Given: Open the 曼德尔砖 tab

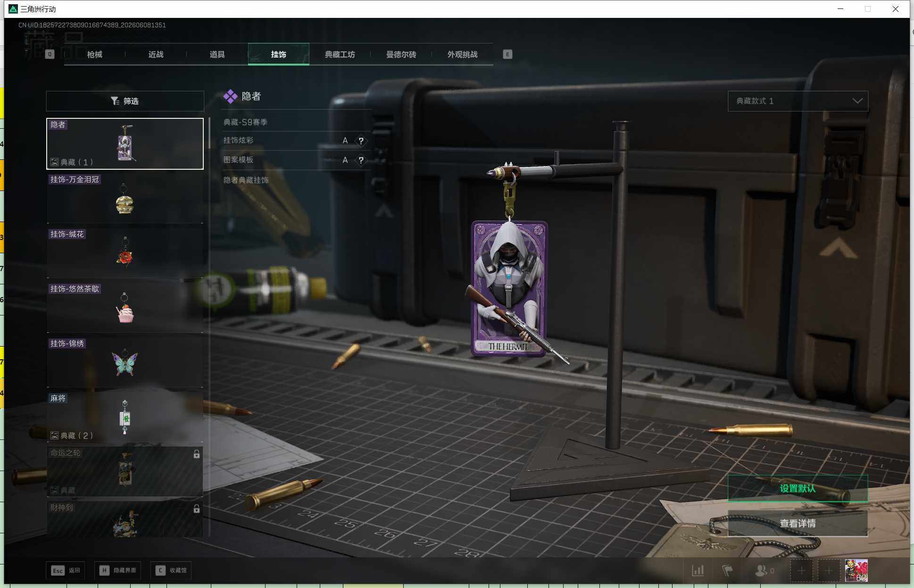Looking at the screenshot, I should pyautogui.click(x=401, y=54).
